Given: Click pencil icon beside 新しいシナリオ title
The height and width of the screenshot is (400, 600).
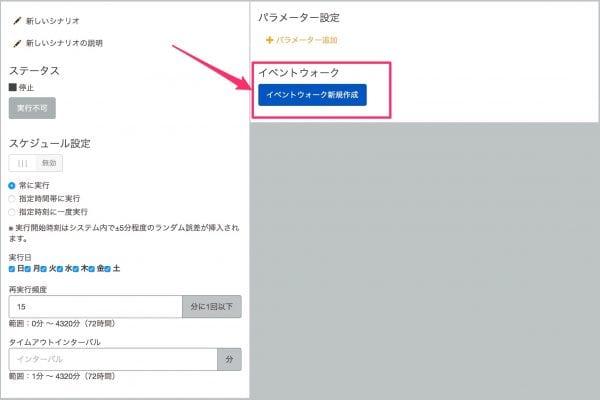Looking at the screenshot, I should [17, 21].
